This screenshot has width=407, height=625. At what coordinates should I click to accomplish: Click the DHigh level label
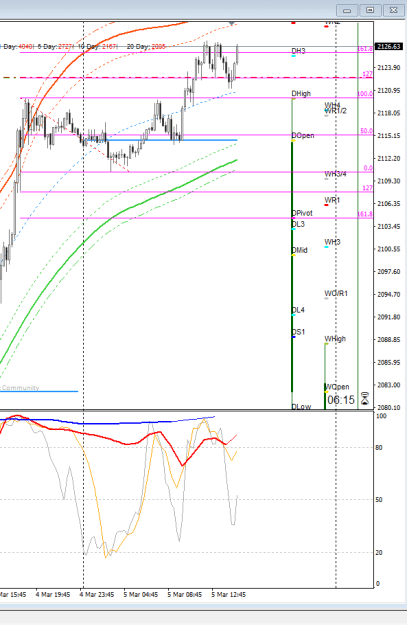301,93
